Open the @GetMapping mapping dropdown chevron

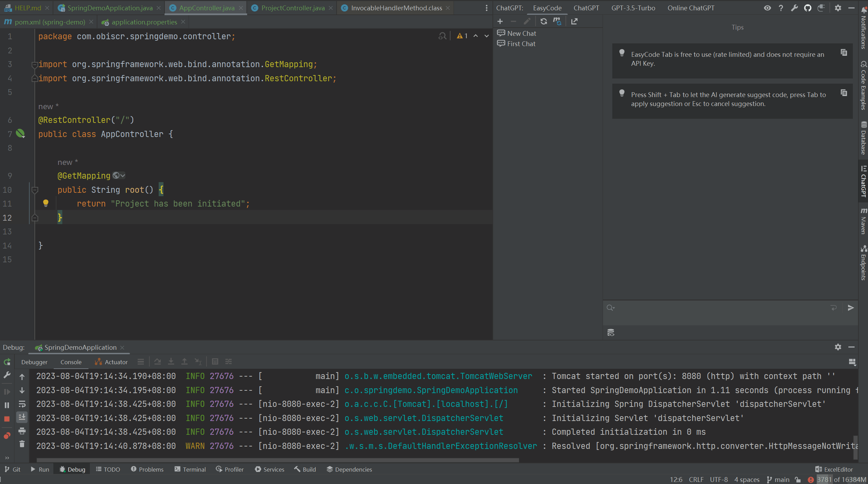pos(123,176)
